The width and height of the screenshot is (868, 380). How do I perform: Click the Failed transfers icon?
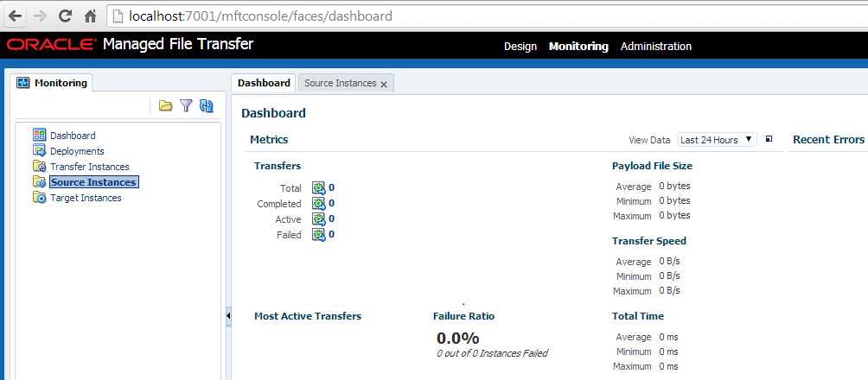(x=318, y=234)
